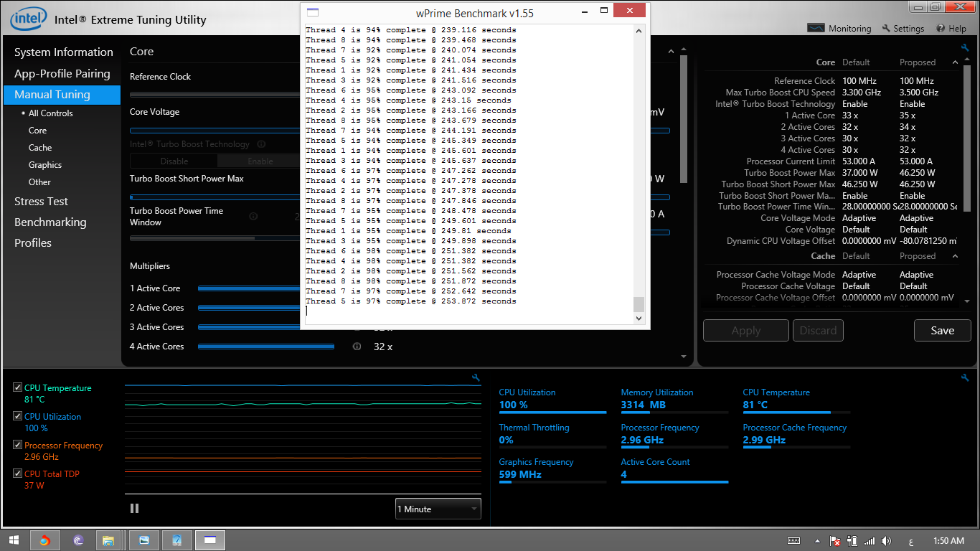Show info for Intel Turbo Boost Technology

(261, 144)
